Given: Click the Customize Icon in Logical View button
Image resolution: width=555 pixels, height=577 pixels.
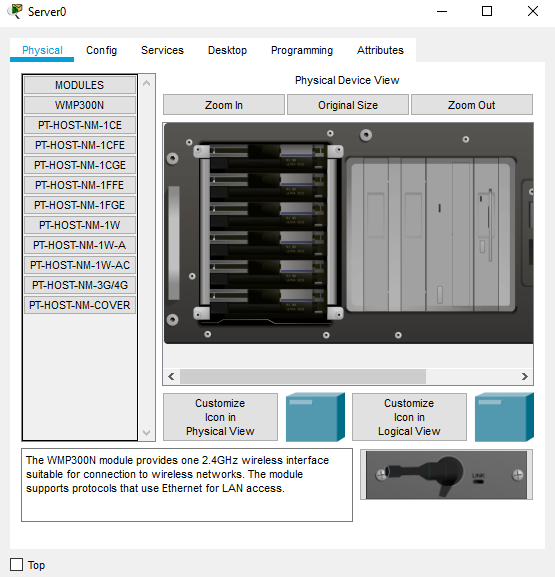Looking at the screenshot, I should [409, 417].
